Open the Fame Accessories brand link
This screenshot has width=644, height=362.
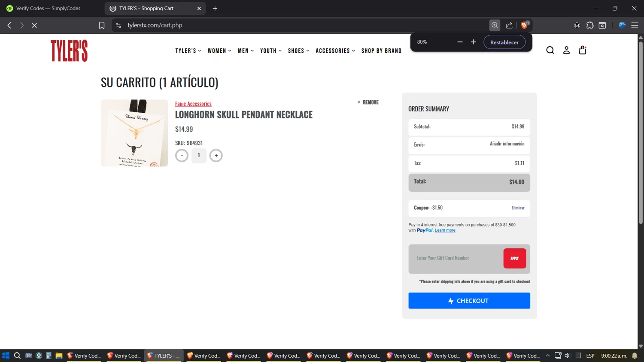[193, 104]
